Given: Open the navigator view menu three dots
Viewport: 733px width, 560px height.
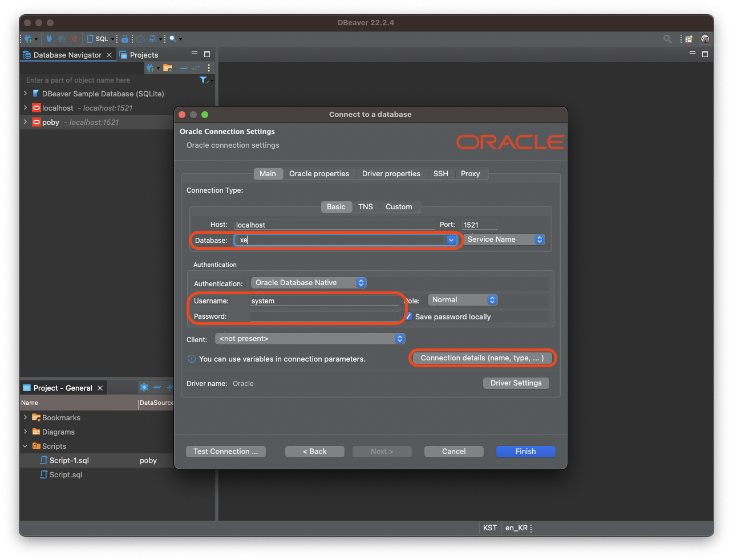Looking at the screenshot, I should tap(209, 68).
